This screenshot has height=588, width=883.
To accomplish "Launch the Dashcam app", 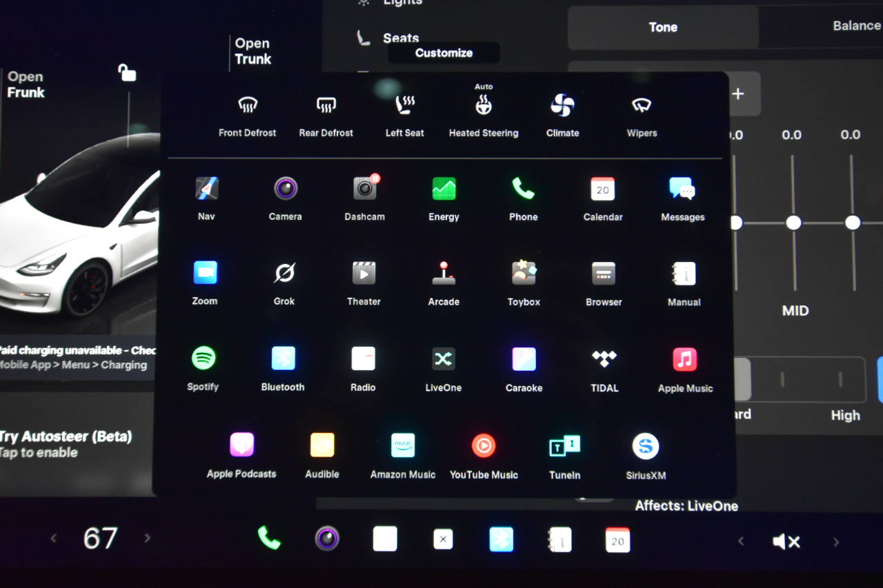I will (x=364, y=188).
